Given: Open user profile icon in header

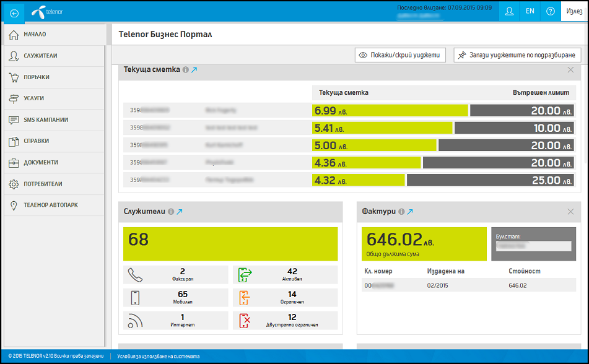Looking at the screenshot, I should tap(509, 11).
